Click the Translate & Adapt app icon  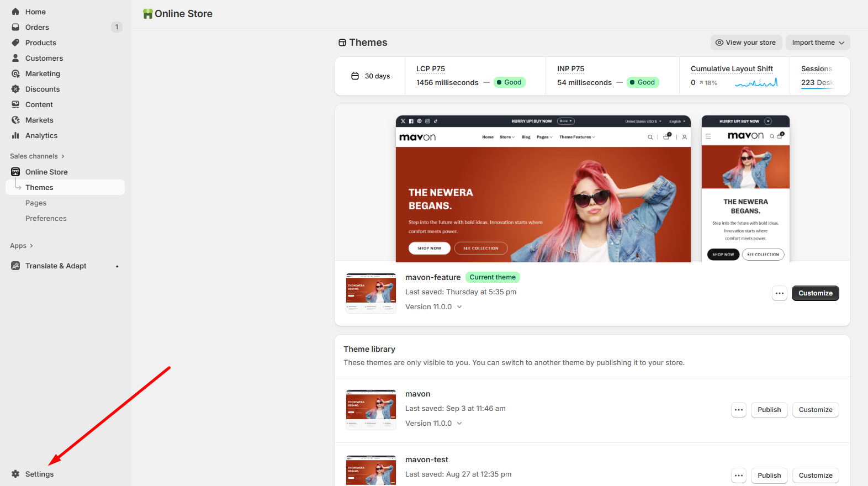15,266
